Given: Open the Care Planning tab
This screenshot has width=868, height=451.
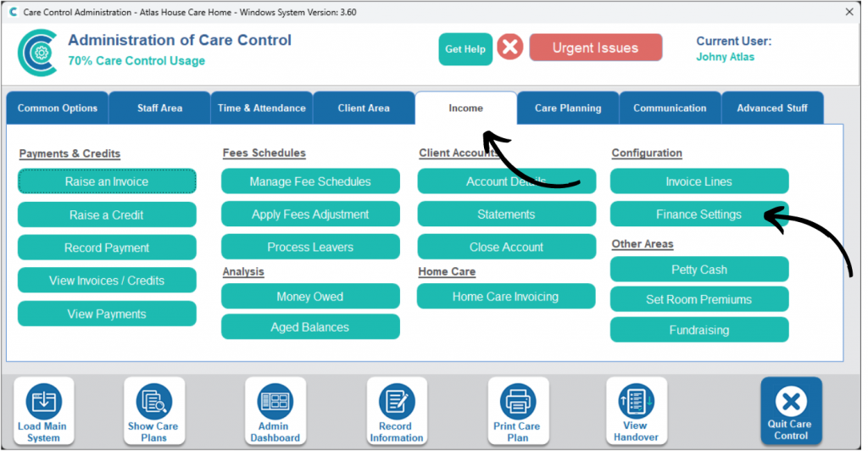Looking at the screenshot, I should click(568, 109).
